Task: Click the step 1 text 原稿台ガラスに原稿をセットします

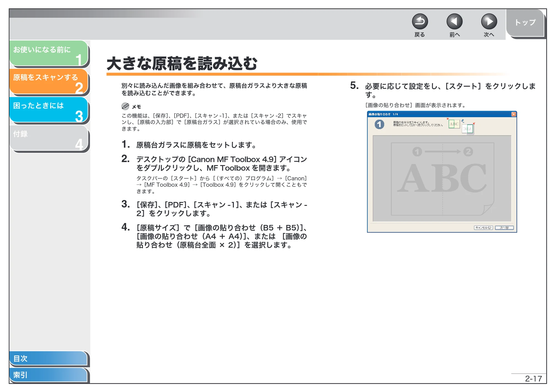Action: pyautogui.click(x=196, y=145)
